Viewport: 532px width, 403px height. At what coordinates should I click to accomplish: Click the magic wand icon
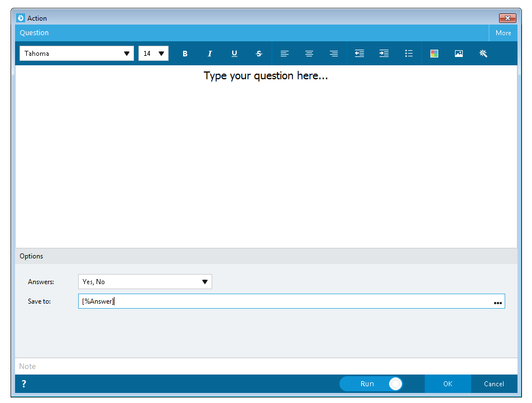coord(483,54)
